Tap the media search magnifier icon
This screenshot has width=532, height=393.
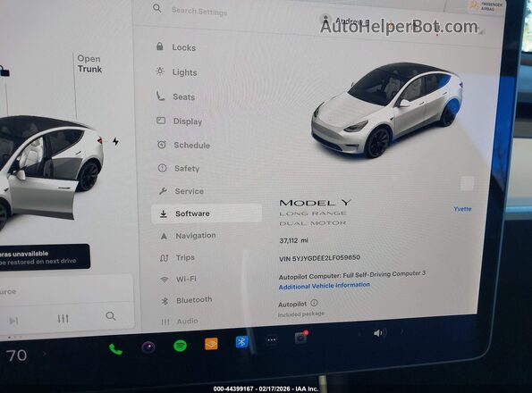(110, 316)
